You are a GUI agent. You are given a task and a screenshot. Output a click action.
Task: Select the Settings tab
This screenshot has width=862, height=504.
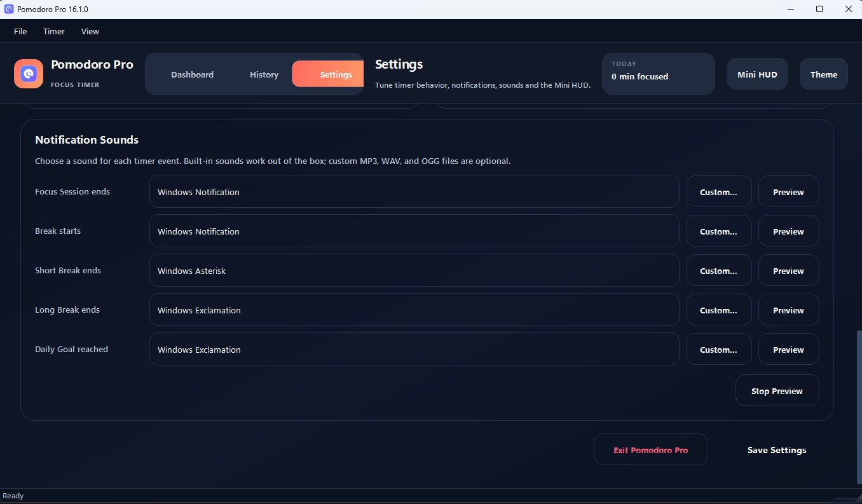[328, 74]
